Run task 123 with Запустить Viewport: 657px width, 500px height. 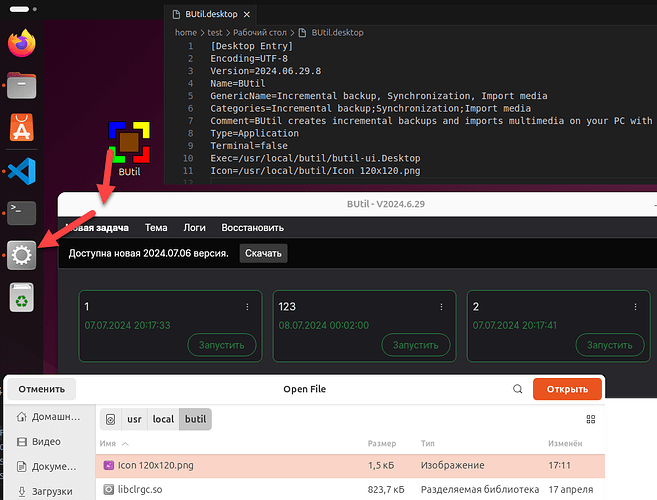(x=416, y=345)
